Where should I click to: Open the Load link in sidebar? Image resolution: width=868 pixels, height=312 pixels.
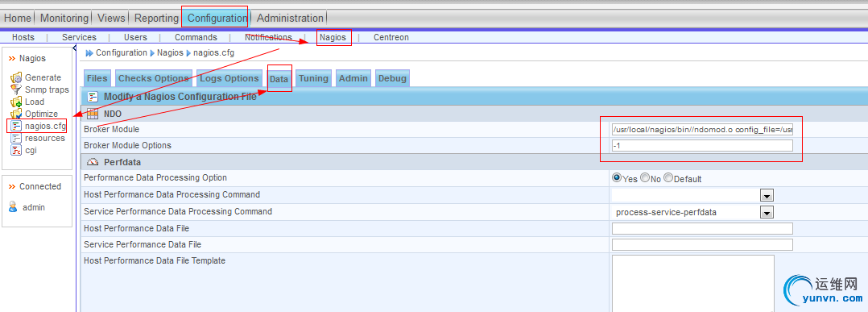[x=35, y=102]
